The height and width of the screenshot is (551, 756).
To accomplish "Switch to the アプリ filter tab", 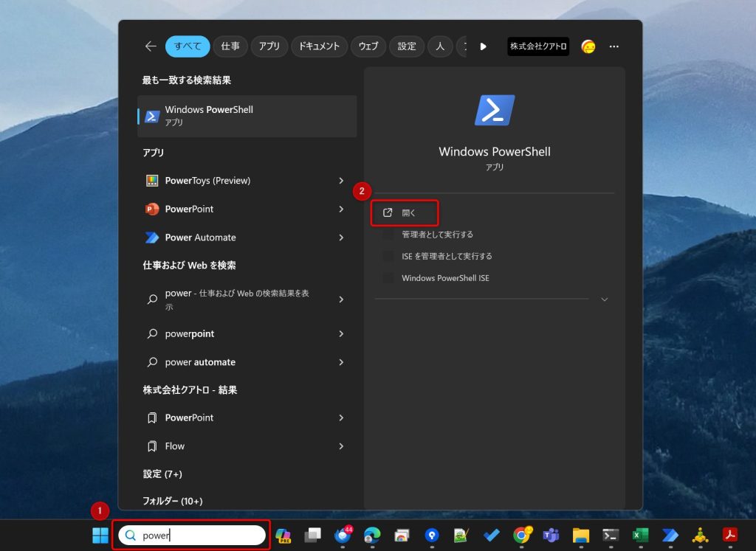I will pyautogui.click(x=269, y=46).
